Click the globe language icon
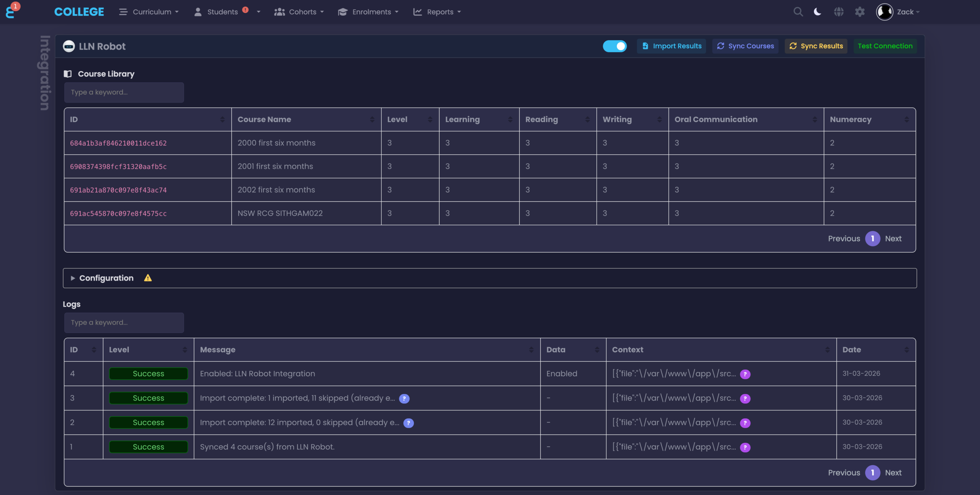Viewport: 980px width, 495px height. 839,11
